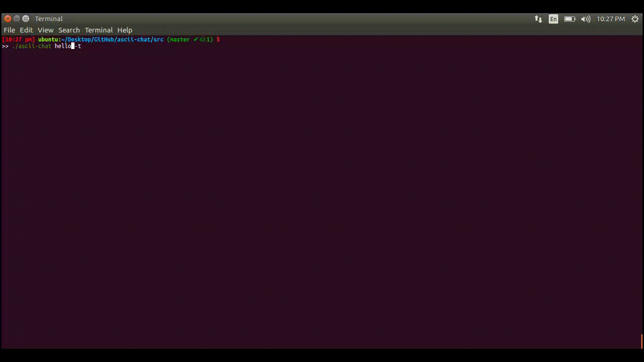Open the View menu
644x362 pixels.
pyautogui.click(x=46, y=30)
